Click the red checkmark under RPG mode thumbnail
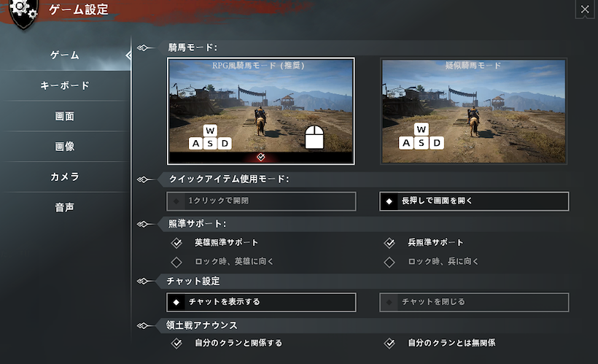The width and height of the screenshot is (598, 364). click(261, 157)
